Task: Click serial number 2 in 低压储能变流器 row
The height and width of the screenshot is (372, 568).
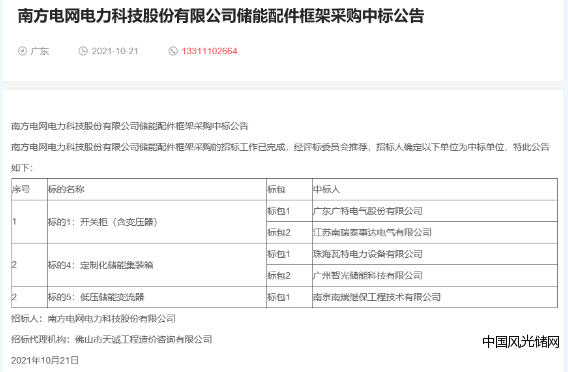Action: (14, 297)
